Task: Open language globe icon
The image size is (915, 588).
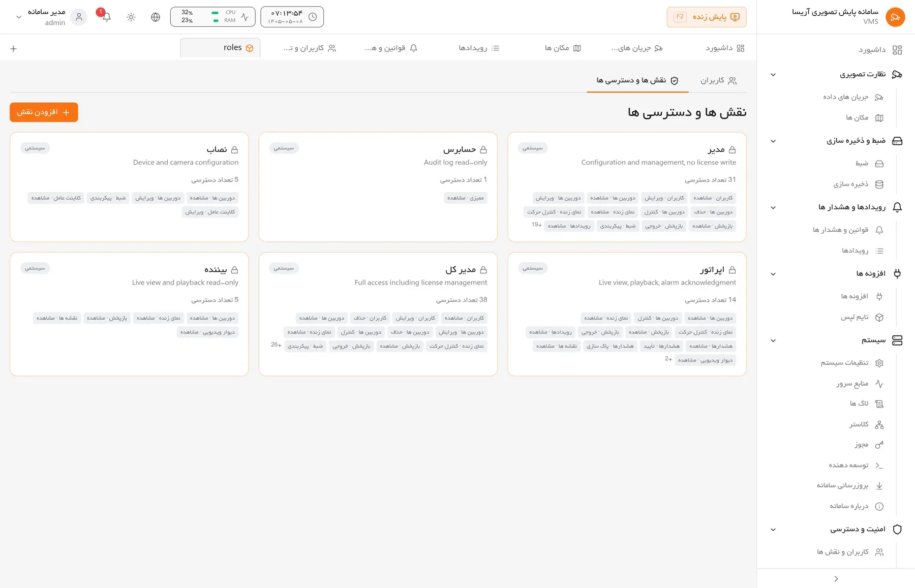Action: pyautogui.click(x=156, y=17)
